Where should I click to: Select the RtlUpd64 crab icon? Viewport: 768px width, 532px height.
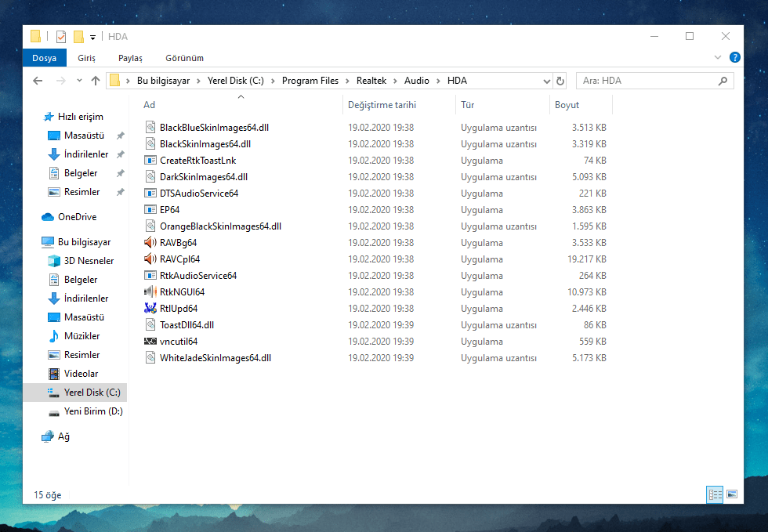(x=150, y=308)
